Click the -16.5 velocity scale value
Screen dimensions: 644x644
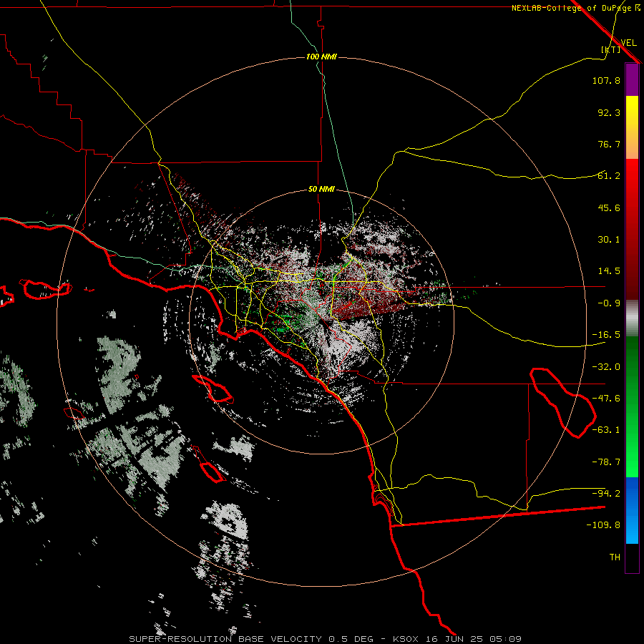(606, 335)
